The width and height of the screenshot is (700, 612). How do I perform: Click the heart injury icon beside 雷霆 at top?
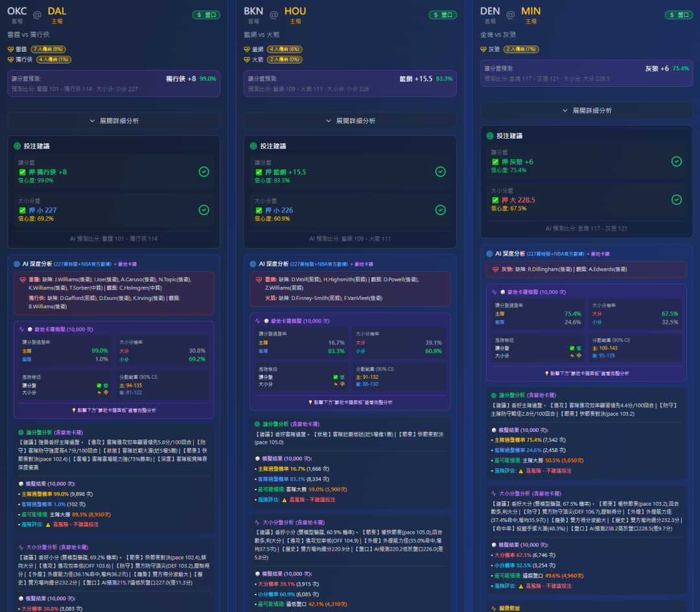click(x=10, y=49)
